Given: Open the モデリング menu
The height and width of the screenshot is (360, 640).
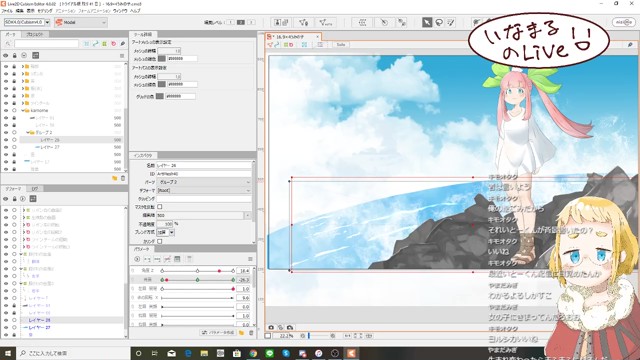Looking at the screenshot, I should (x=45, y=11).
